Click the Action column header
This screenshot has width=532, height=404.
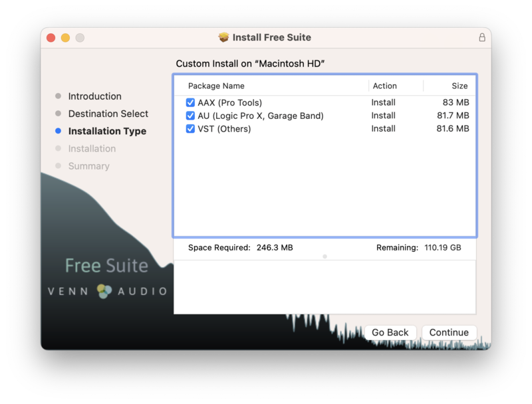[x=384, y=86]
